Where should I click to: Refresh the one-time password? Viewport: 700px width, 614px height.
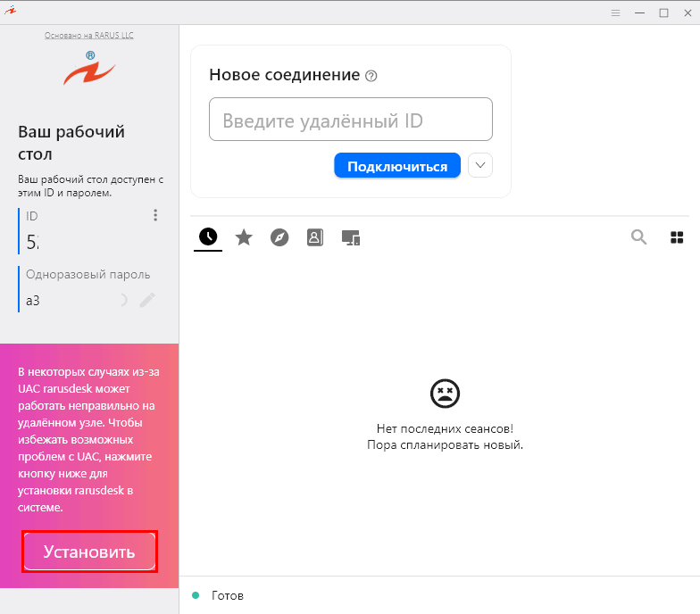click(123, 301)
